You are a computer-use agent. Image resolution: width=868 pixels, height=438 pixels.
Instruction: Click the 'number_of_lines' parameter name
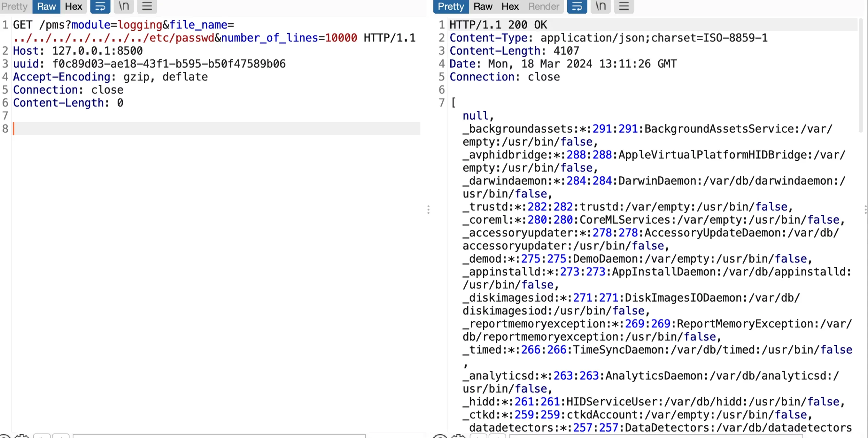pos(270,38)
